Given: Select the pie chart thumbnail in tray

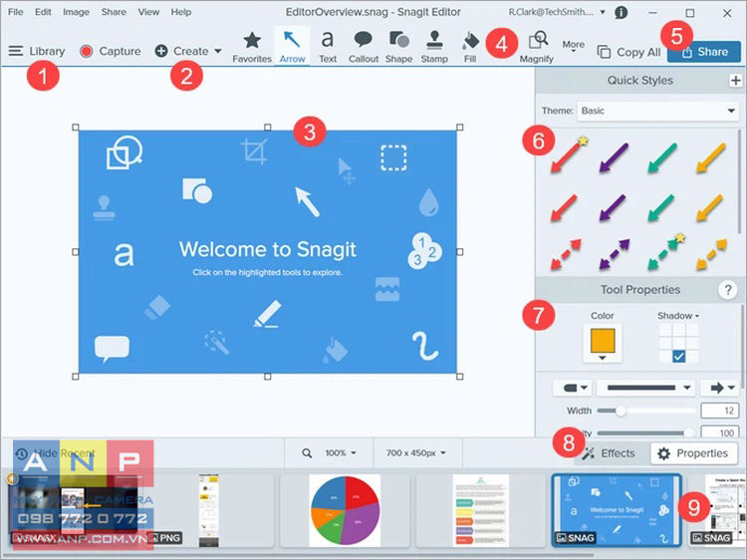Looking at the screenshot, I should tap(345, 510).
